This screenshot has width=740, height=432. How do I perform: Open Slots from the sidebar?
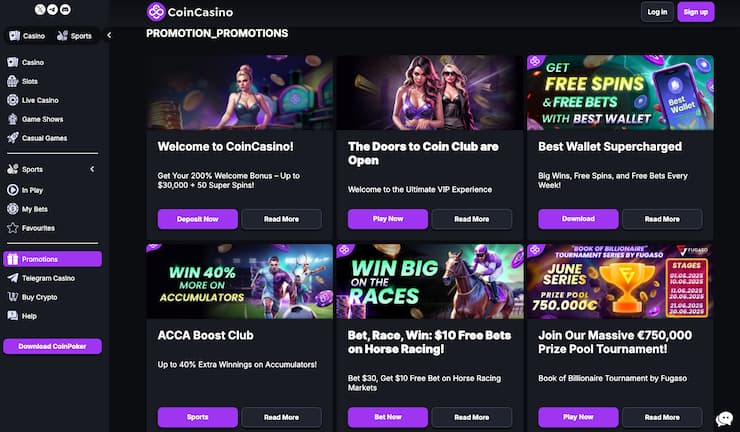(30, 81)
